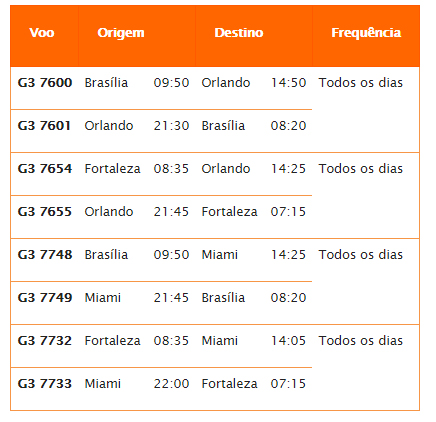
Task: Select flight number G3 7654
Action: [45, 169]
